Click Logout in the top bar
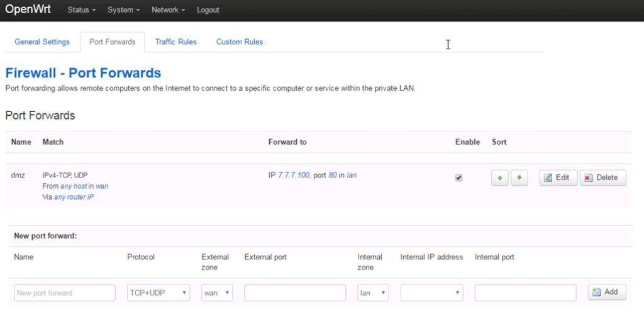644x328 pixels. coord(208,10)
